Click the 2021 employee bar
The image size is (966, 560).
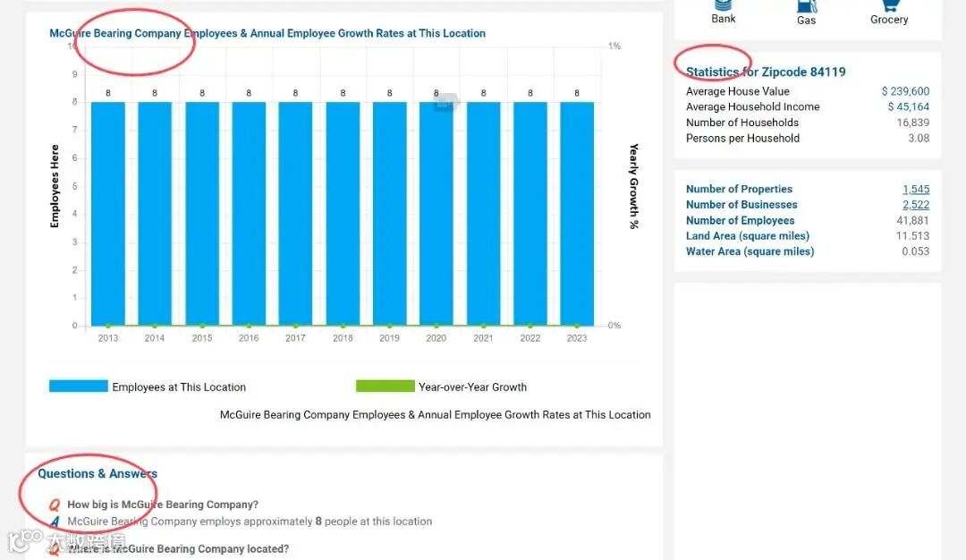coord(484,214)
